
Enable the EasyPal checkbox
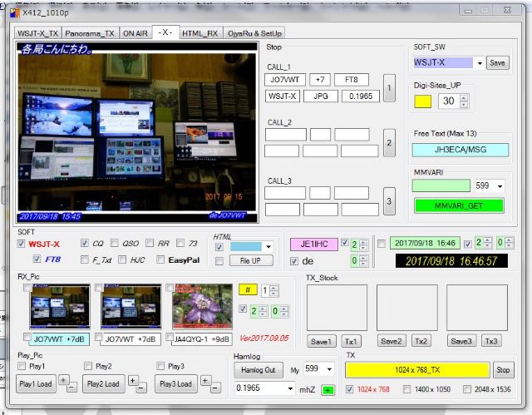pyautogui.click(x=159, y=259)
